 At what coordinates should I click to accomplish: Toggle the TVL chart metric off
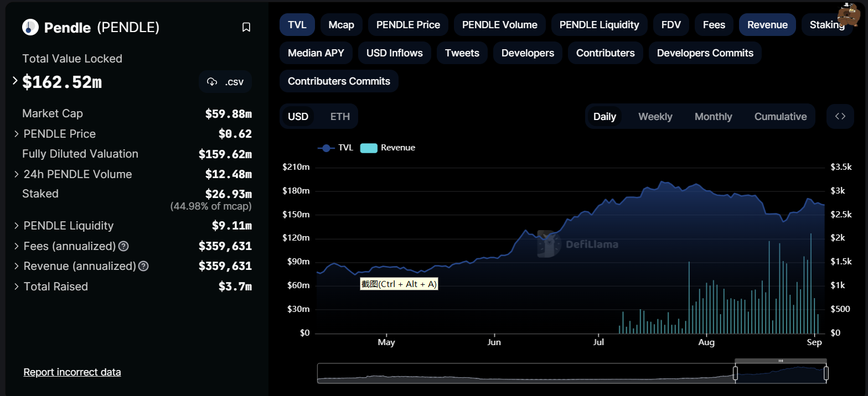[297, 25]
